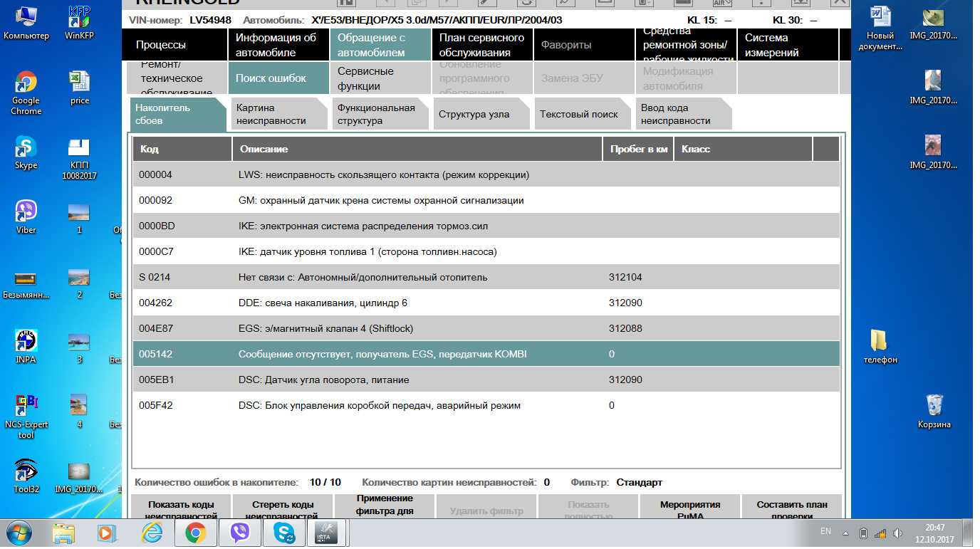The height and width of the screenshot is (549, 980).
Task: Open the Windows Start menu
Action: point(19,533)
